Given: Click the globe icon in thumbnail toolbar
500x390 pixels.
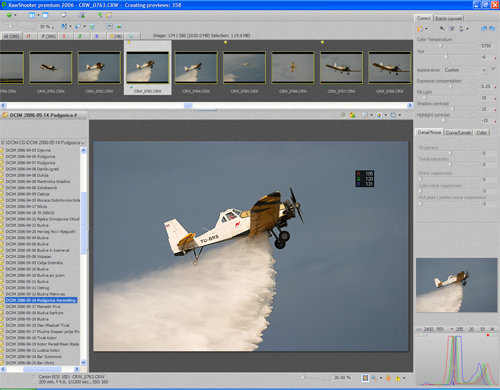Looking at the screenshot, I should 92,26.
